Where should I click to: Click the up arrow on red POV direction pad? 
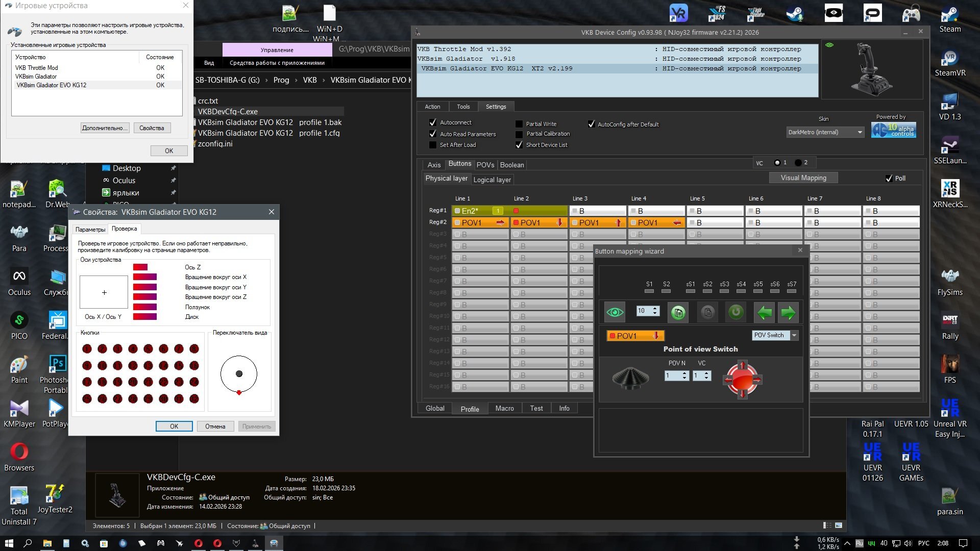click(x=742, y=365)
